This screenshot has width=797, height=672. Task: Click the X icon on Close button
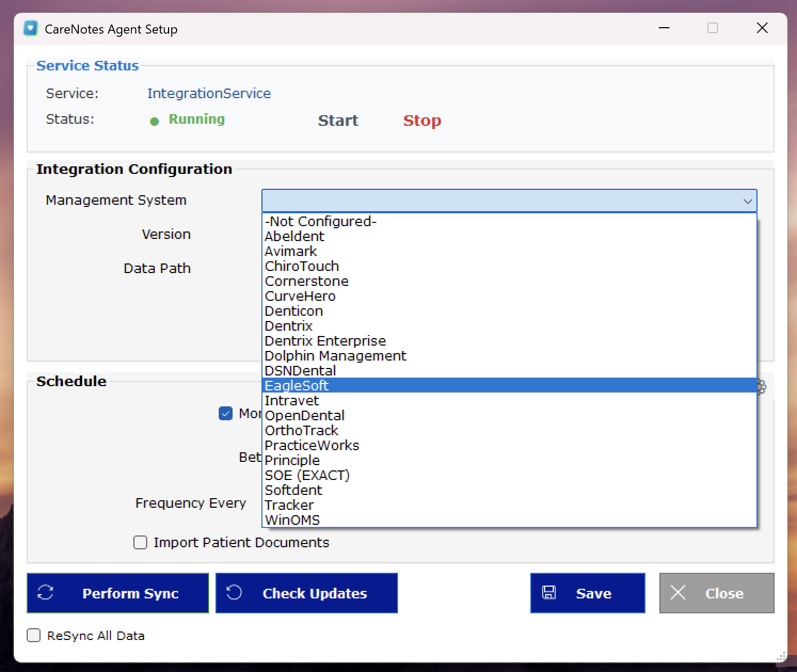pyautogui.click(x=678, y=593)
